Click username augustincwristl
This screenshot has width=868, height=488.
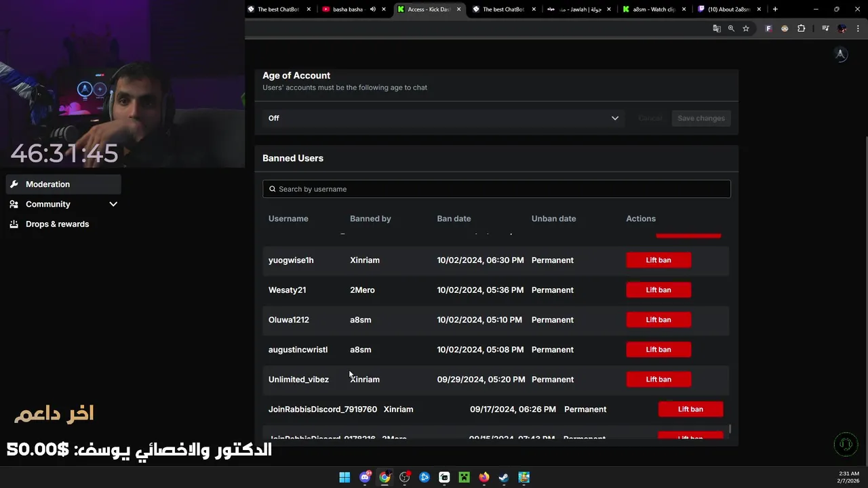coord(298,350)
